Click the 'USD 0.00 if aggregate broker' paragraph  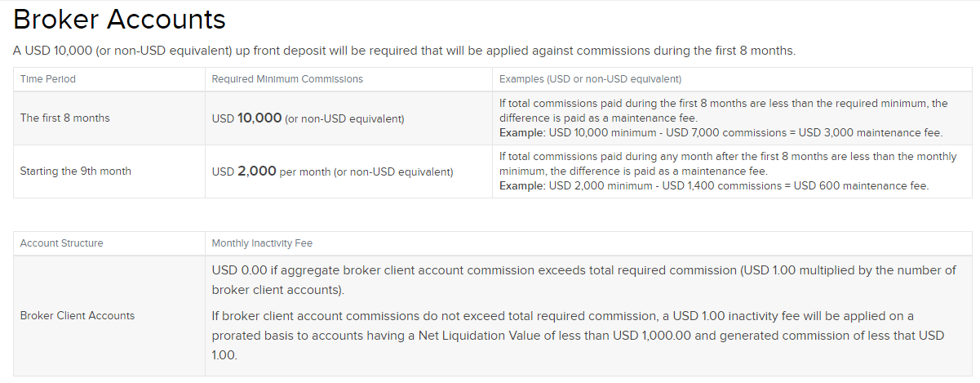point(583,280)
